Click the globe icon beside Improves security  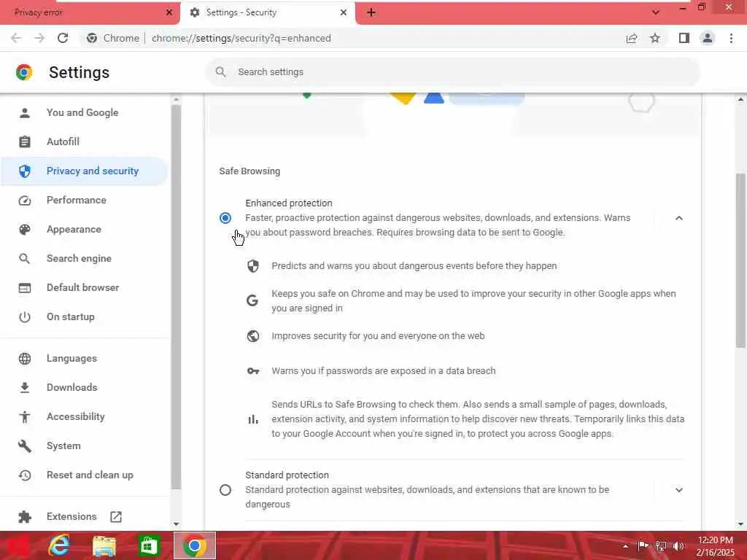point(253,335)
